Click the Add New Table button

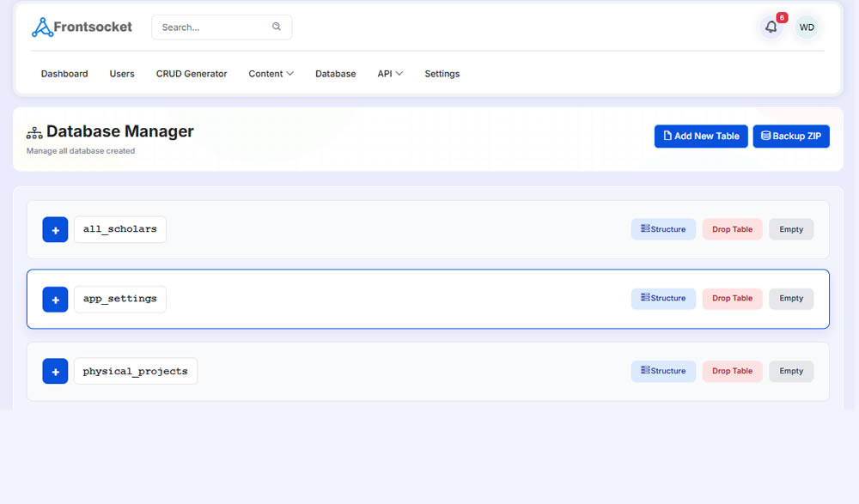(701, 137)
